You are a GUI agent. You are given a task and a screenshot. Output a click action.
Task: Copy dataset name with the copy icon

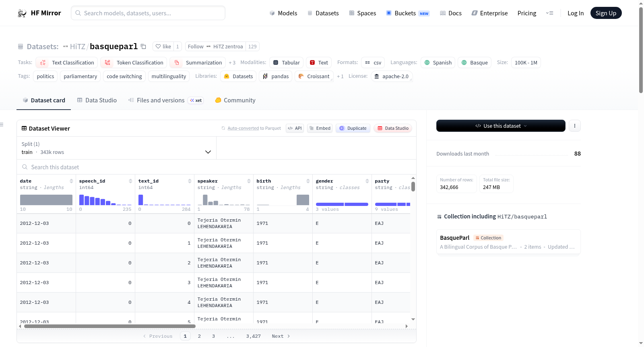click(143, 46)
